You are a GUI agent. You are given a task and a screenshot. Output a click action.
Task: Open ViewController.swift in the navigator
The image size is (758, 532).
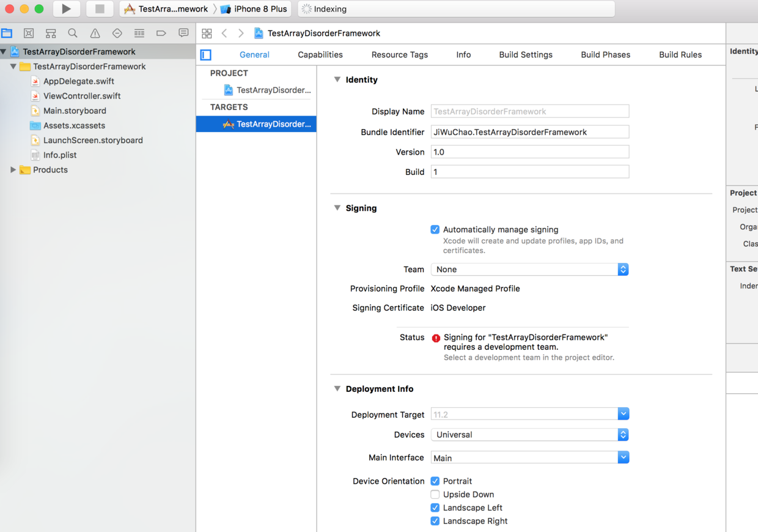pyautogui.click(x=82, y=96)
